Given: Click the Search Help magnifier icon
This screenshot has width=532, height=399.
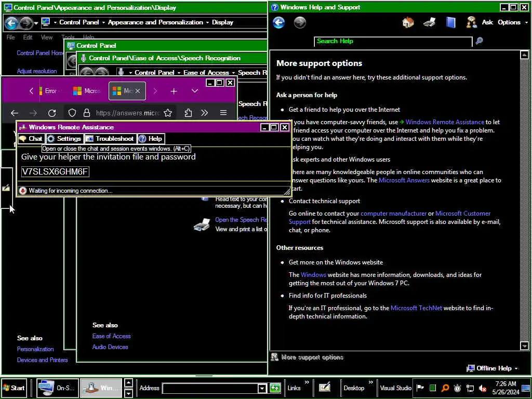Looking at the screenshot, I should (478, 41).
